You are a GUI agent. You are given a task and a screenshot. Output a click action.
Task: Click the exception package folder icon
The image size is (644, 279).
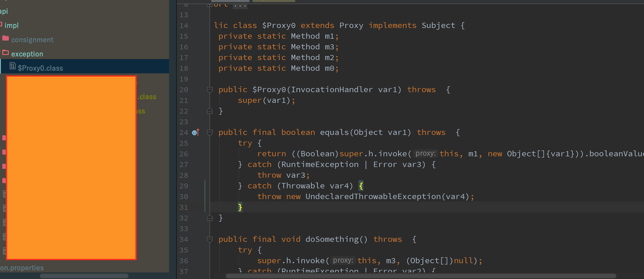point(6,53)
